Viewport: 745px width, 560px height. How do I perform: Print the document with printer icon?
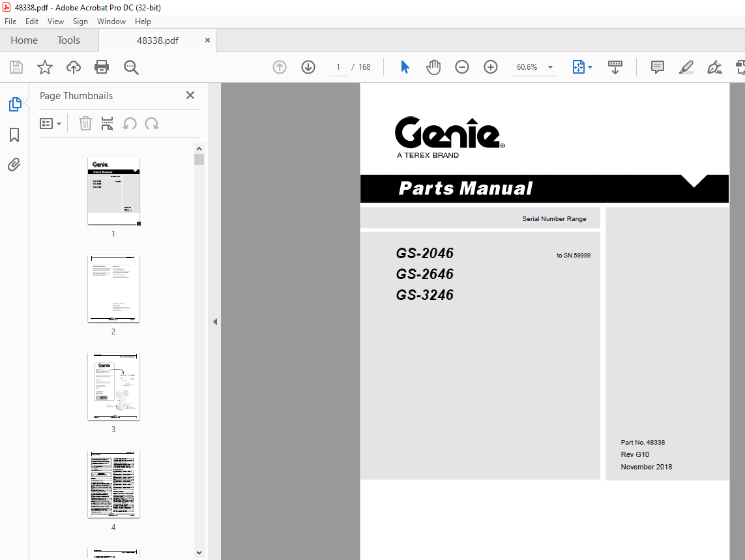(x=102, y=67)
